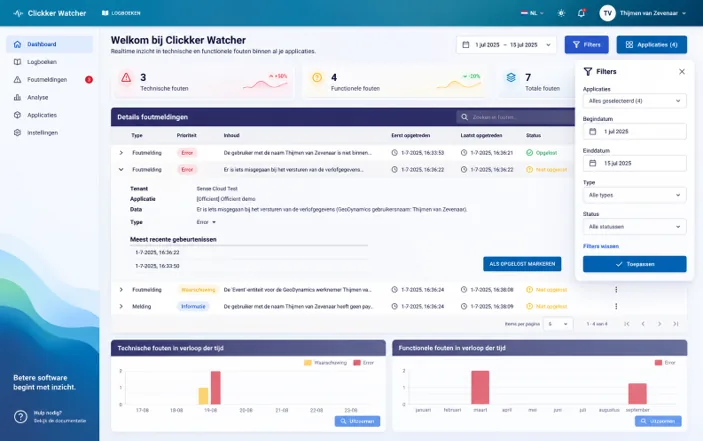Viewport: 703px width, 441px height.
Task: Click the magnifier icon in the search box
Action: pyautogui.click(x=464, y=117)
